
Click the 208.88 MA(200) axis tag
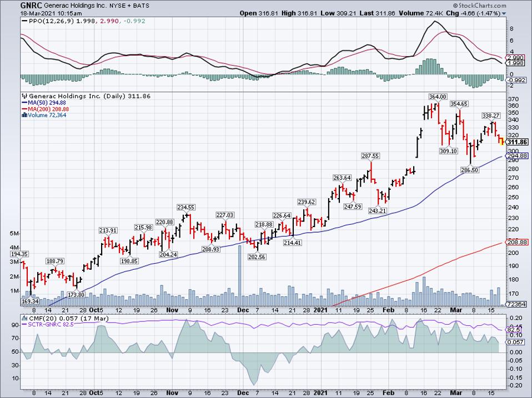pos(518,242)
